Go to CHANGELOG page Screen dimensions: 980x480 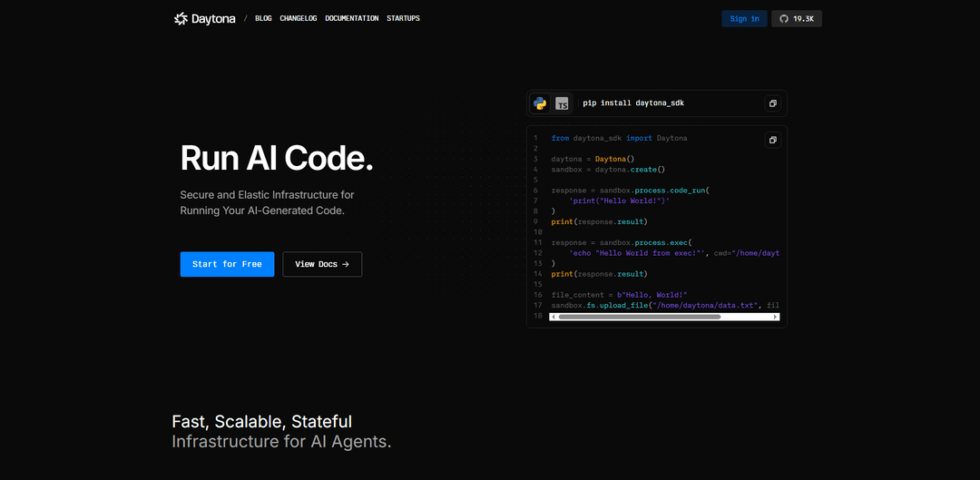(x=299, y=19)
